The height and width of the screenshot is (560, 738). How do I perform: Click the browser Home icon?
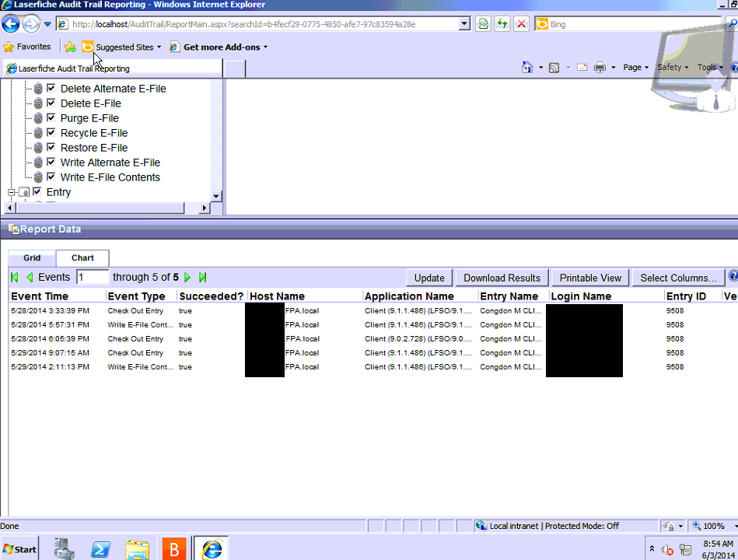(527, 68)
